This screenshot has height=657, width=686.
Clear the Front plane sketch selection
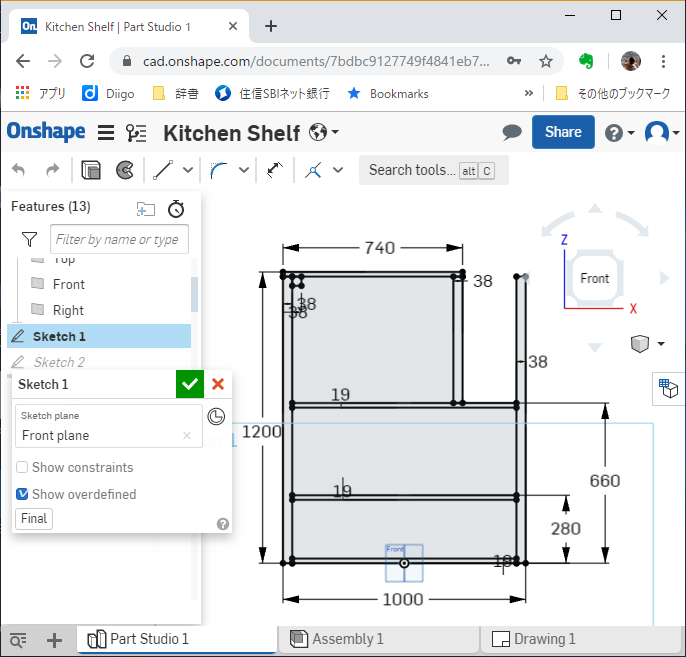click(x=187, y=436)
